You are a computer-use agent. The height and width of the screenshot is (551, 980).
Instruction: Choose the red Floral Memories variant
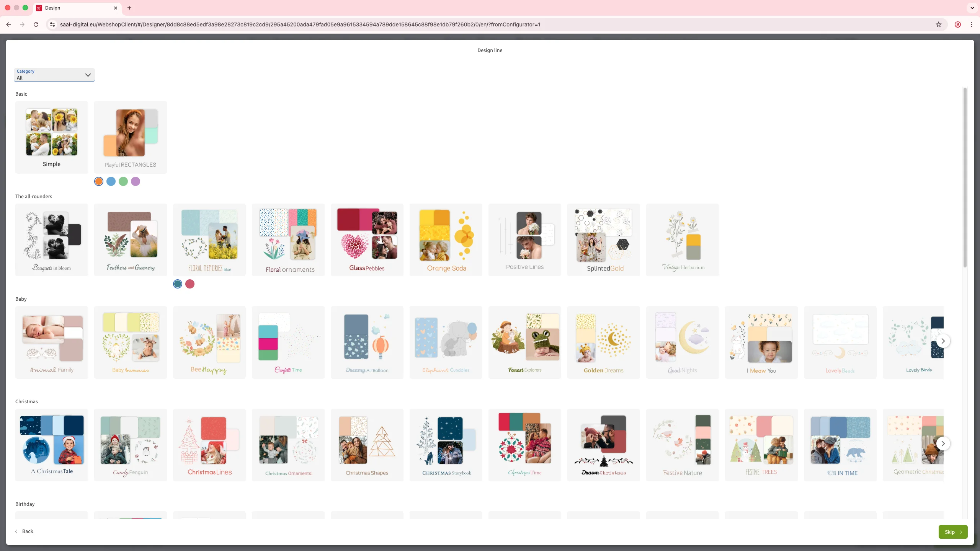click(190, 284)
